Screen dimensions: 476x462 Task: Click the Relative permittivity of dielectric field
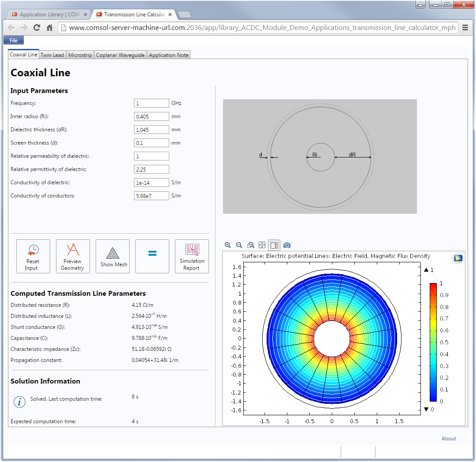[x=152, y=169]
